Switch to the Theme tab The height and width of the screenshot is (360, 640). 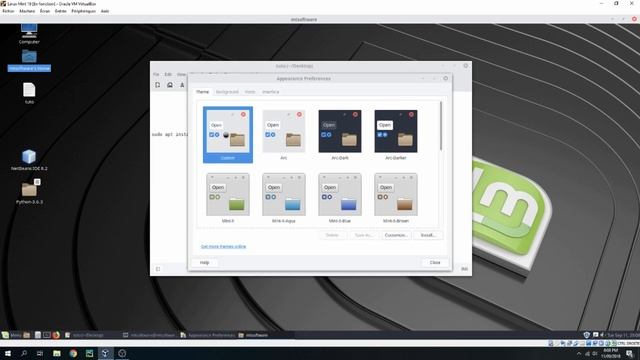(x=202, y=92)
